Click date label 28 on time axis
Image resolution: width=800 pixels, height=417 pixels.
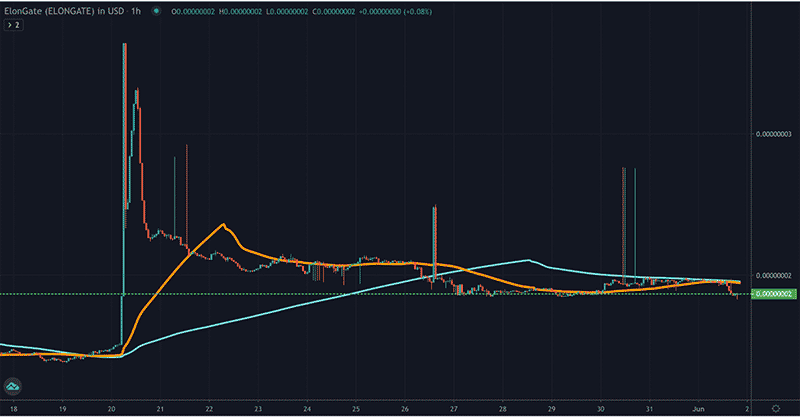click(x=503, y=409)
